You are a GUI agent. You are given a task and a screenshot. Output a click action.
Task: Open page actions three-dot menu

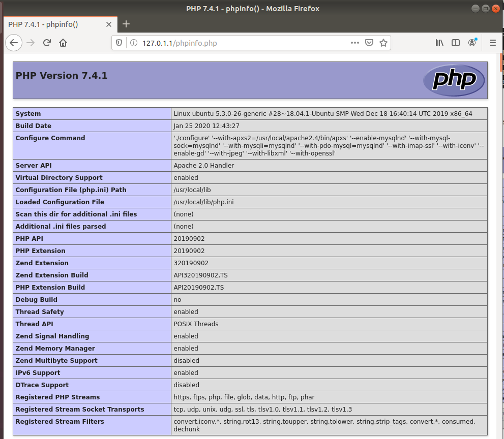tap(355, 43)
